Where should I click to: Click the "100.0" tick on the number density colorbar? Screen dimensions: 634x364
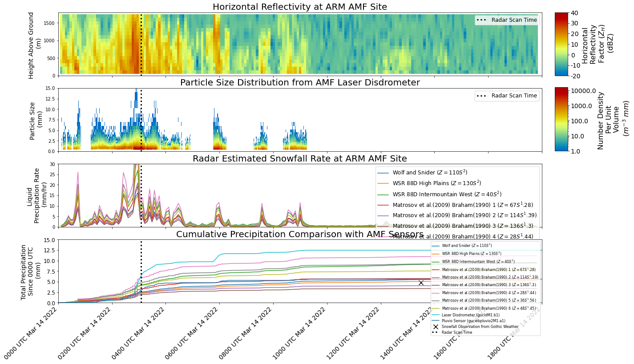580,121
